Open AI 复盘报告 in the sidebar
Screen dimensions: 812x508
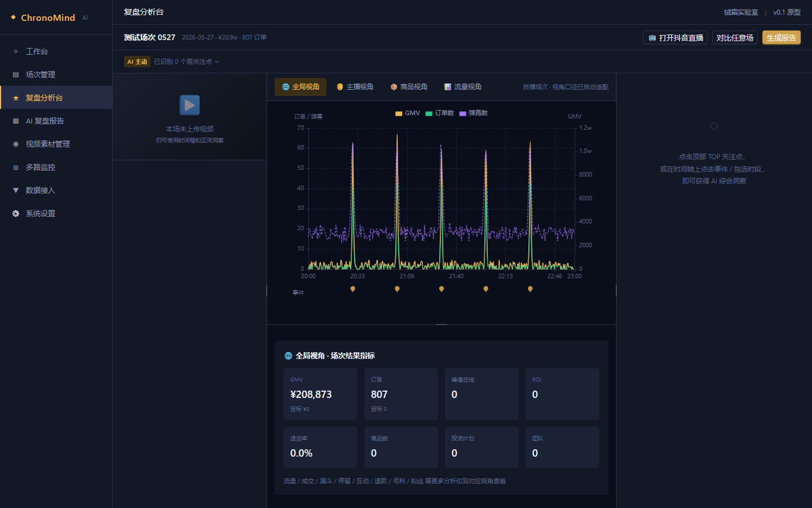56,121
